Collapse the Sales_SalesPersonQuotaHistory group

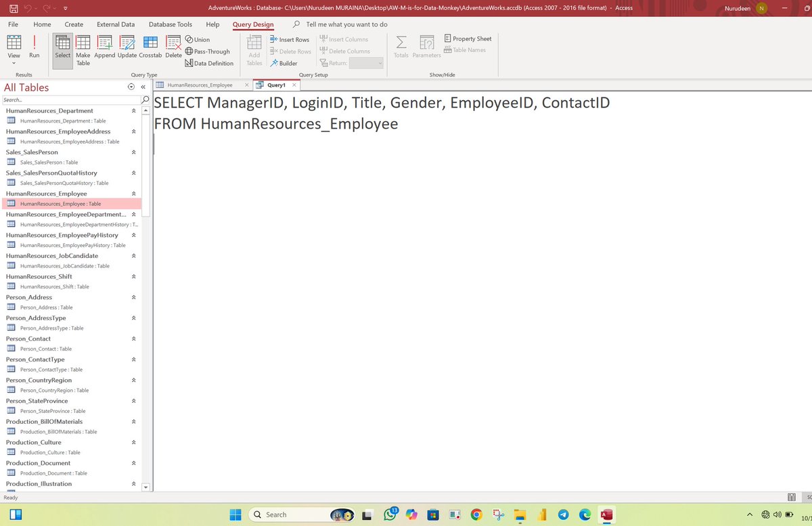tap(133, 173)
